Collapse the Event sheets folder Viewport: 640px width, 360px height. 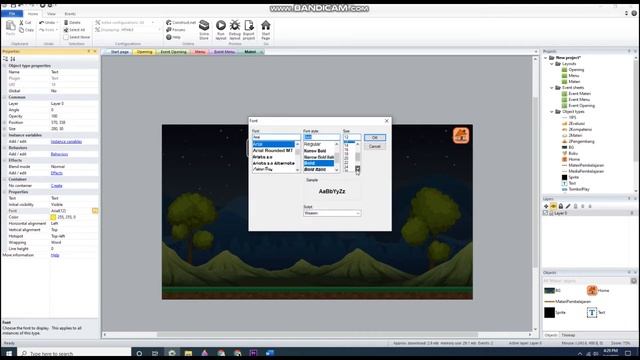(552, 88)
